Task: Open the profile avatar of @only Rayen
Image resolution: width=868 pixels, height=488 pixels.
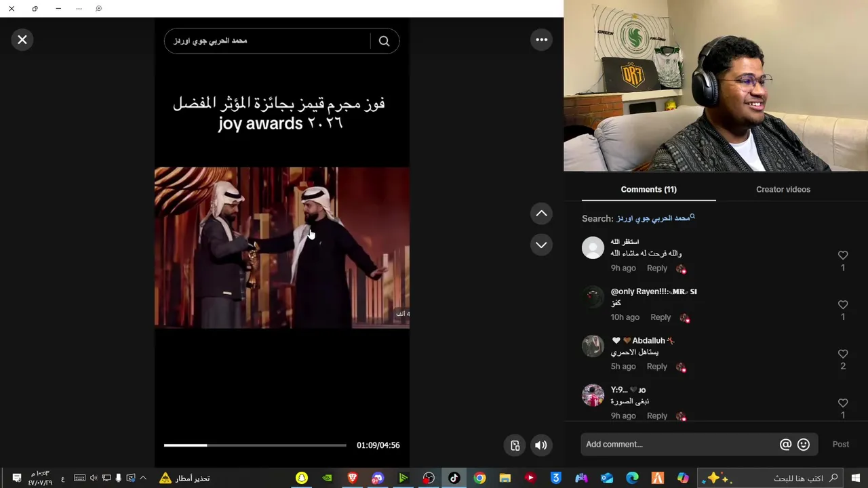Action: 593,297
